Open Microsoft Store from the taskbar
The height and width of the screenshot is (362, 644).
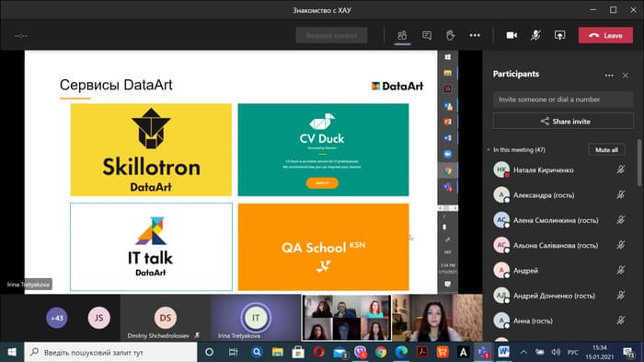point(298,352)
